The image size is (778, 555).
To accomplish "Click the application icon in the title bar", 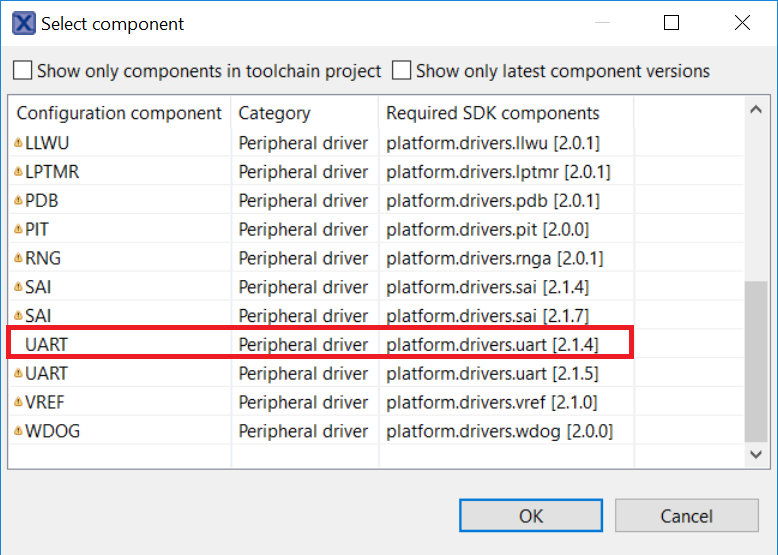I will [23, 23].
